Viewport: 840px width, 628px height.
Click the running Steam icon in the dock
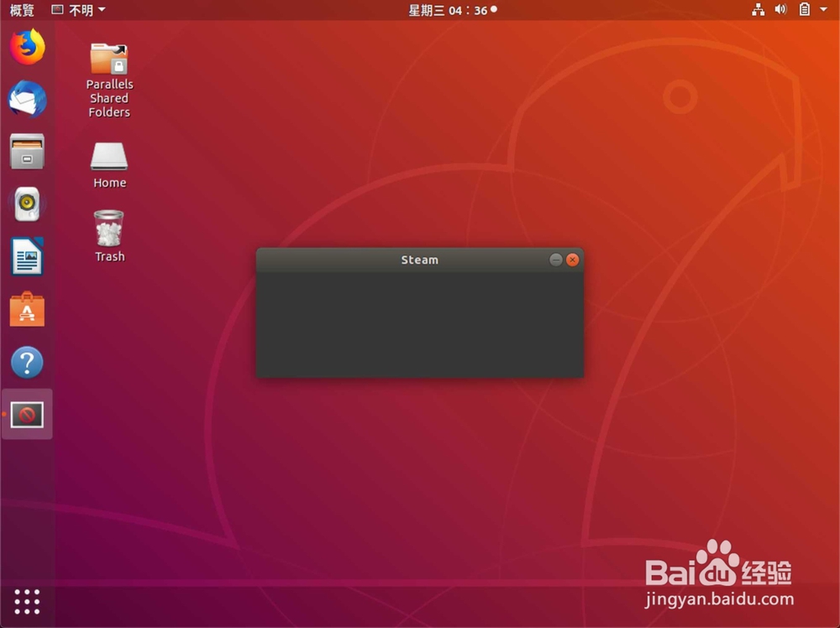coord(26,414)
